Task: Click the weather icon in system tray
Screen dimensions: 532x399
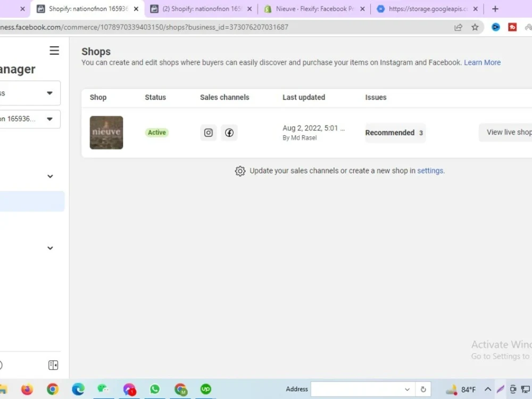Action: click(452, 389)
